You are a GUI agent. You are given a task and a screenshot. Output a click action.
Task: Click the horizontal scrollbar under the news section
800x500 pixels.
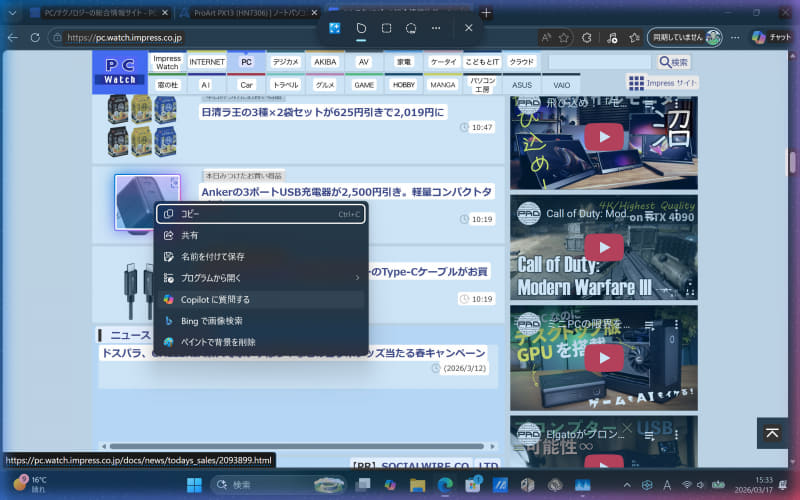click(x=297, y=446)
